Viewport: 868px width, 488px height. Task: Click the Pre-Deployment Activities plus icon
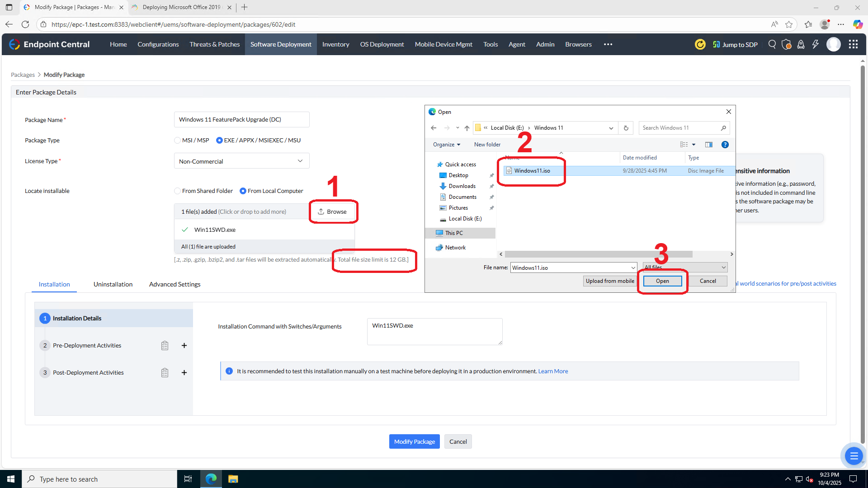point(184,346)
